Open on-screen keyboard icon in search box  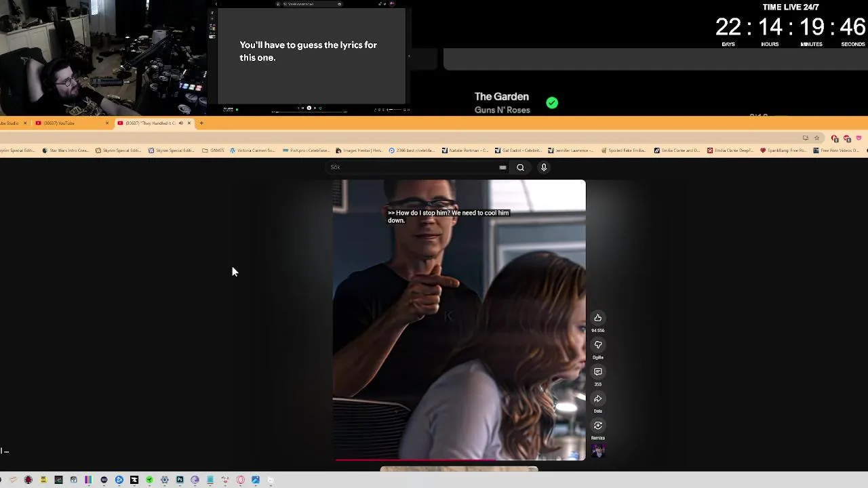click(502, 167)
